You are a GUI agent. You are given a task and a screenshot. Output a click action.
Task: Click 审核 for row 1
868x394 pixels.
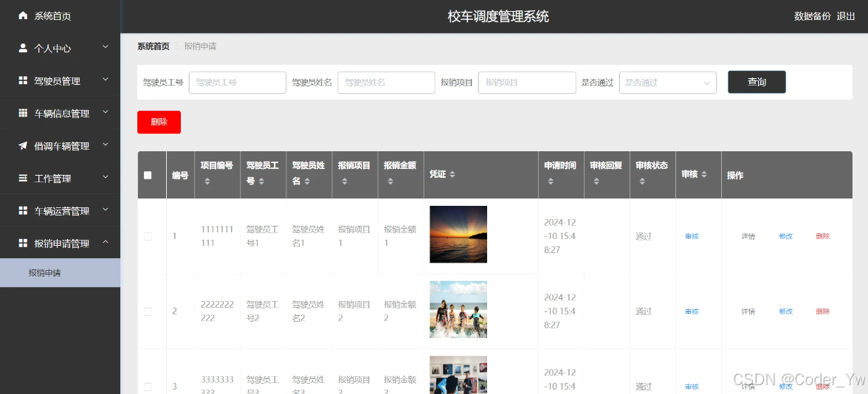(692, 236)
